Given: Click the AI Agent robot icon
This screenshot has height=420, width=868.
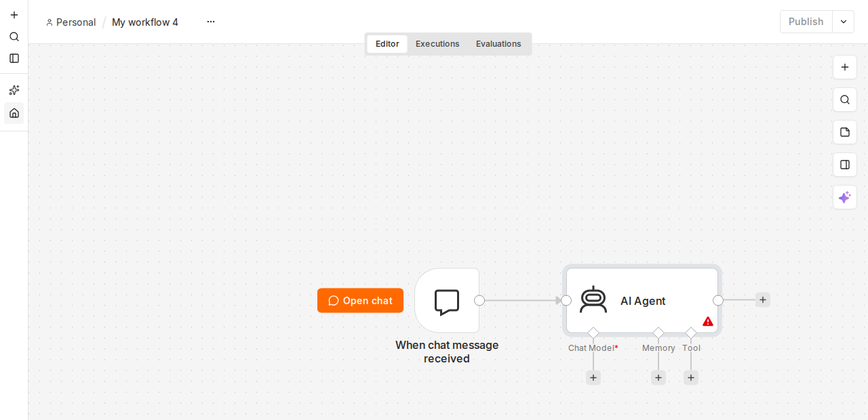Looking at the screenshot, I should [593, 299].
